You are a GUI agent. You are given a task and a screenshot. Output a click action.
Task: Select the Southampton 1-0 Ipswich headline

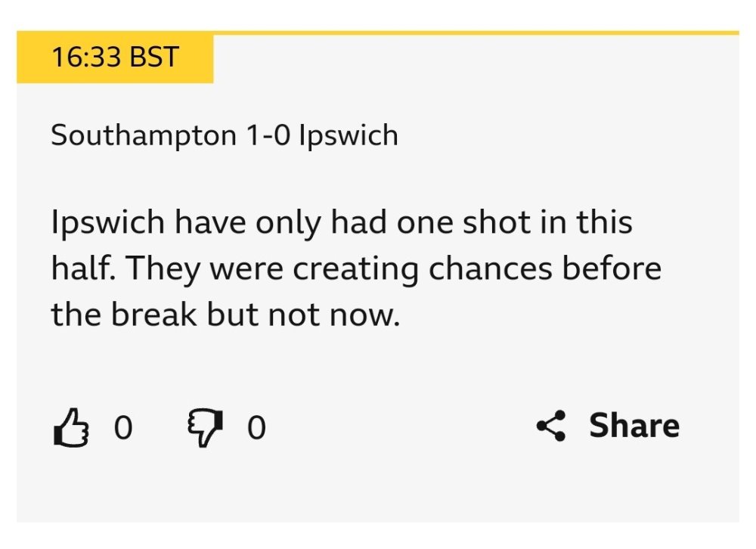tap(225, 136)
